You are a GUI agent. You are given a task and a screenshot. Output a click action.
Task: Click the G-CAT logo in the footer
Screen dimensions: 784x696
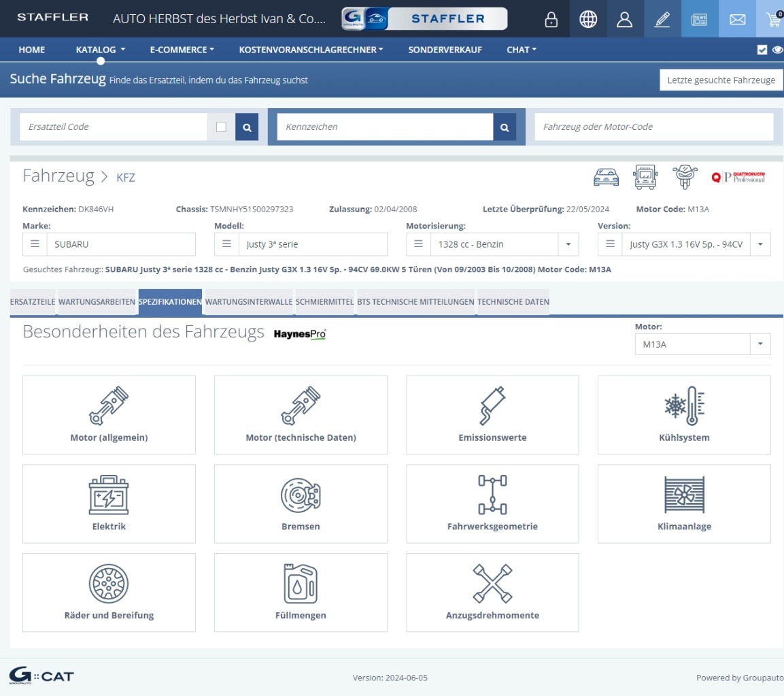point(41,676)
